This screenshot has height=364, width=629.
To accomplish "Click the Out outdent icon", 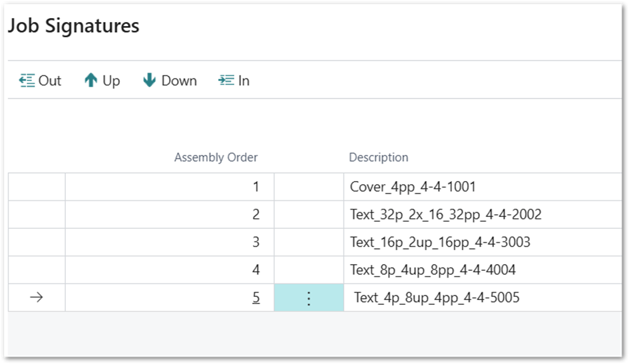I will click(27, 81).
